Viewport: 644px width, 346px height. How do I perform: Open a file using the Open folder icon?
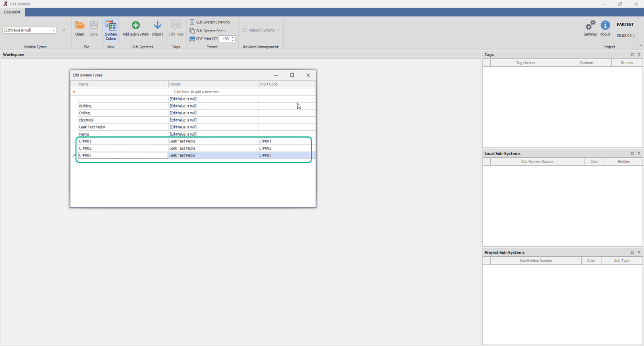pyautogui.click(x=80, y=26)
